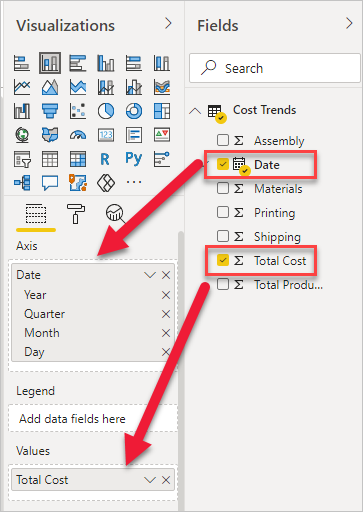Check the Assembly field checkbox
Screen dimensions: 363x512
pos(223,140)
